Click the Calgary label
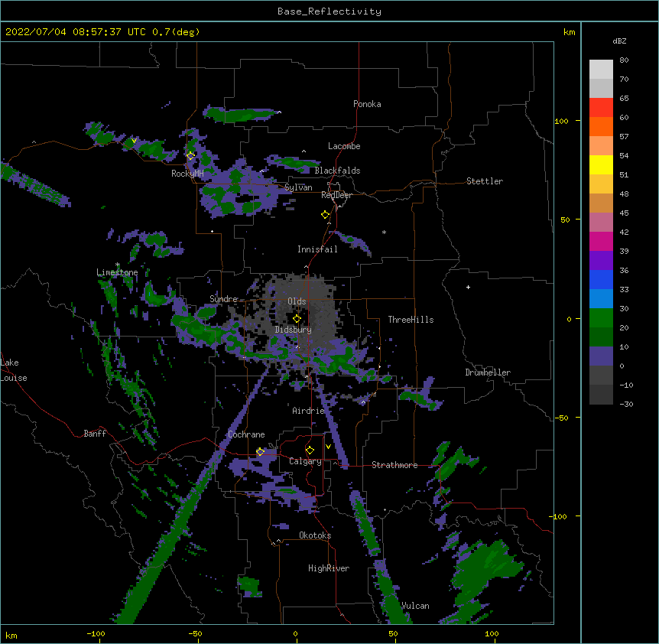Screen dimensions: 659x644 coord(306,461)
